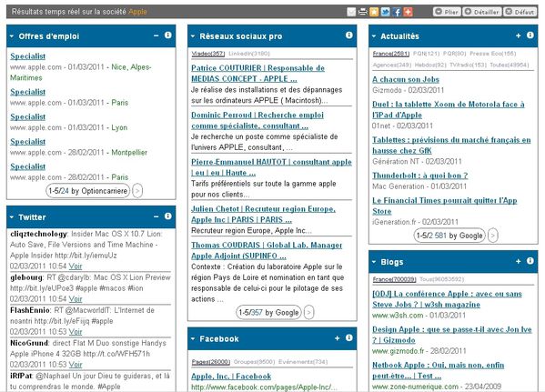Open info icon on Actualités panel
Viewport: 545px width, 392px height.
coord(530,35)
